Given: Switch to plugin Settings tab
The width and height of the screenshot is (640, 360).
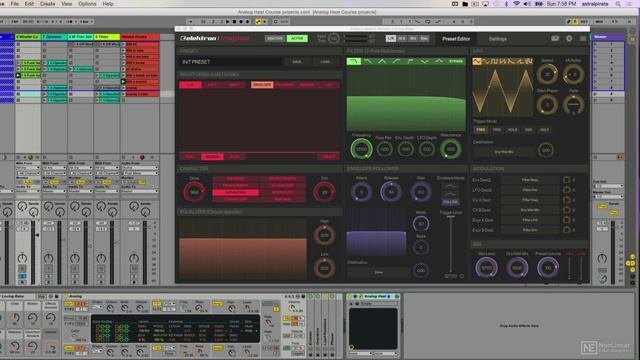Looking at the screenshot, I should 498,39.
